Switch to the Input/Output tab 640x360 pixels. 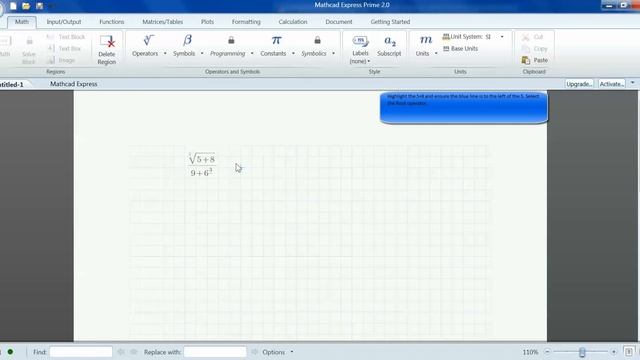pos(64,22)
